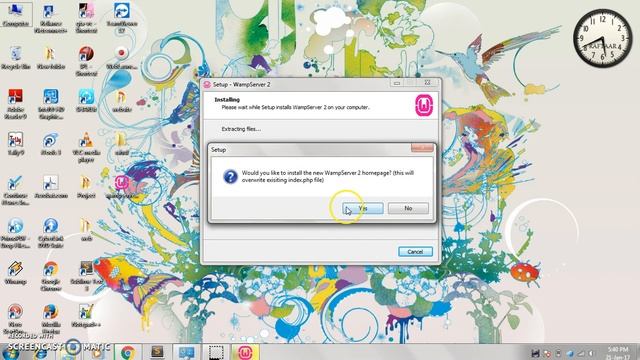Click the monitor icon in the taskbar
Viewport: 640px width, 360px height.
click(187, 352)
